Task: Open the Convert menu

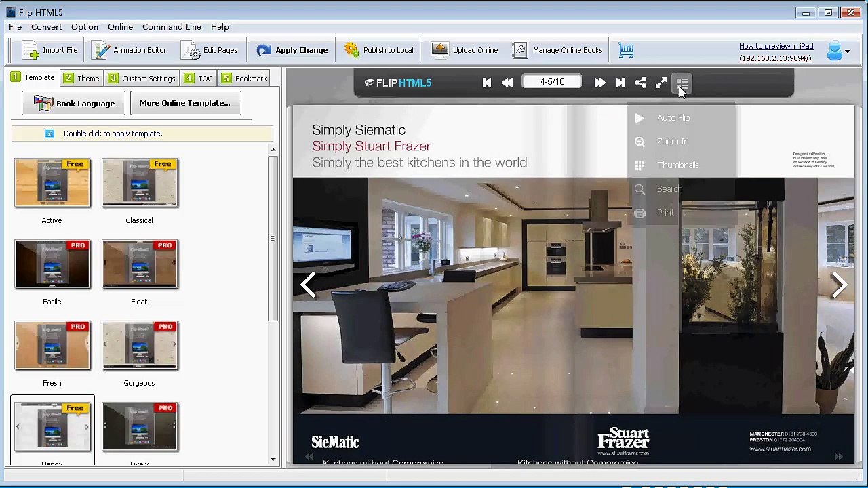Action: (46, 26)
